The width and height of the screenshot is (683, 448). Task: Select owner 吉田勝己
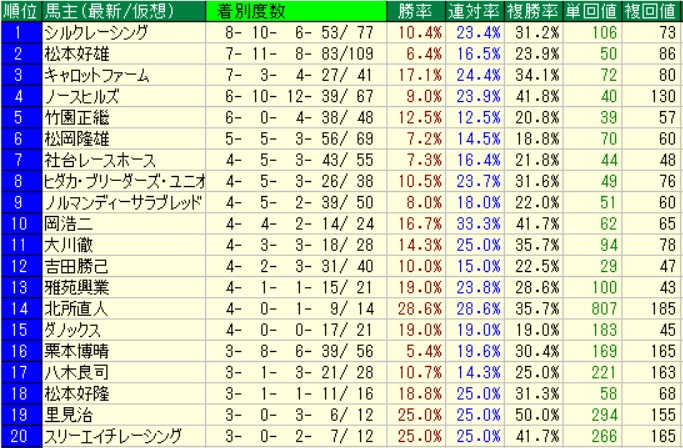(x=76, y=266)
